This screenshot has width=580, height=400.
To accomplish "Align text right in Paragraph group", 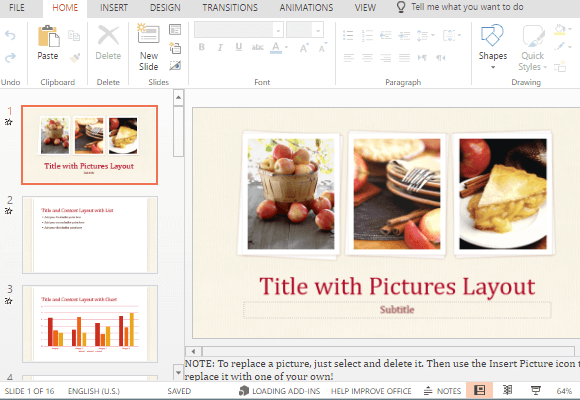I will point(385,58).
